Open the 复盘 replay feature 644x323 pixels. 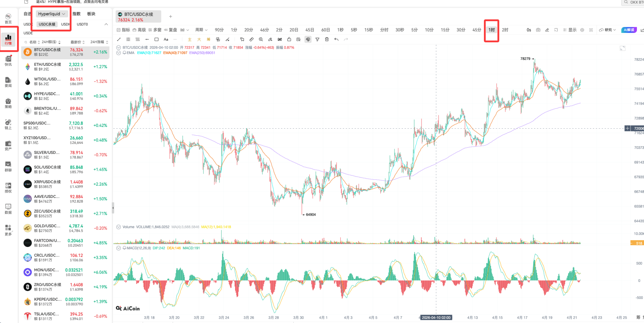click(x=172, y=30)
